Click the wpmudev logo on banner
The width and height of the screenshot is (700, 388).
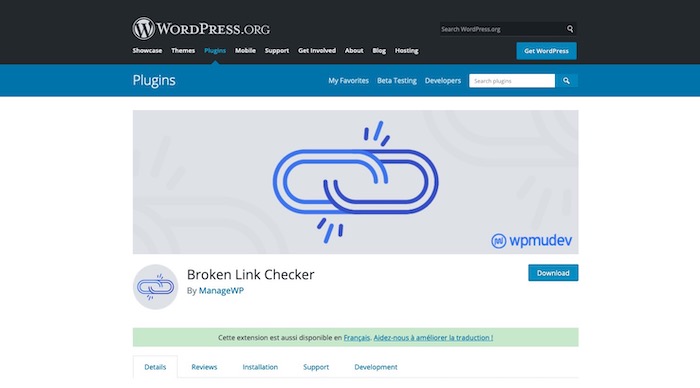(531, 241)
